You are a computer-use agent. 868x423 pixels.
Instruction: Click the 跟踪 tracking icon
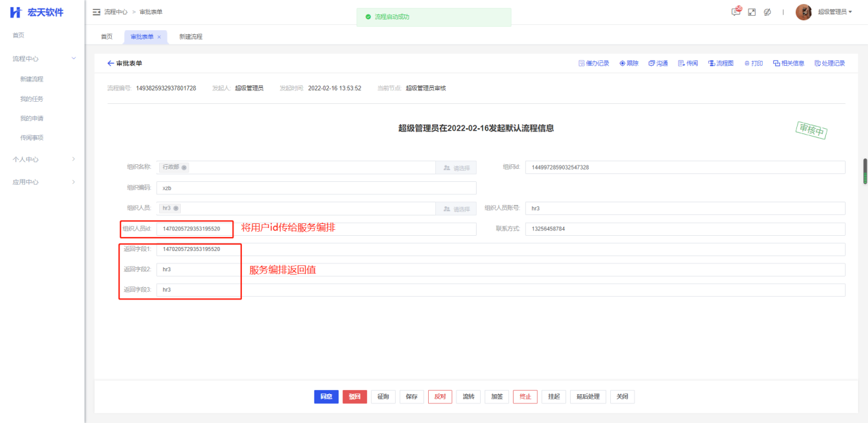coord(629,63)
